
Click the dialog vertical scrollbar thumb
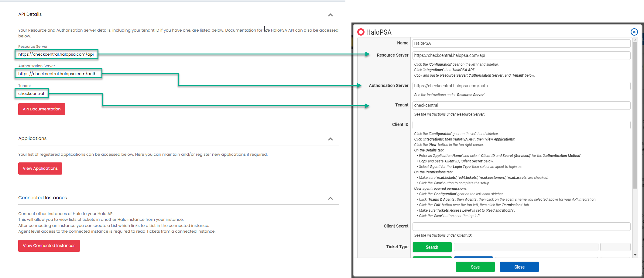pyautogui.click(x=635, y=116)
